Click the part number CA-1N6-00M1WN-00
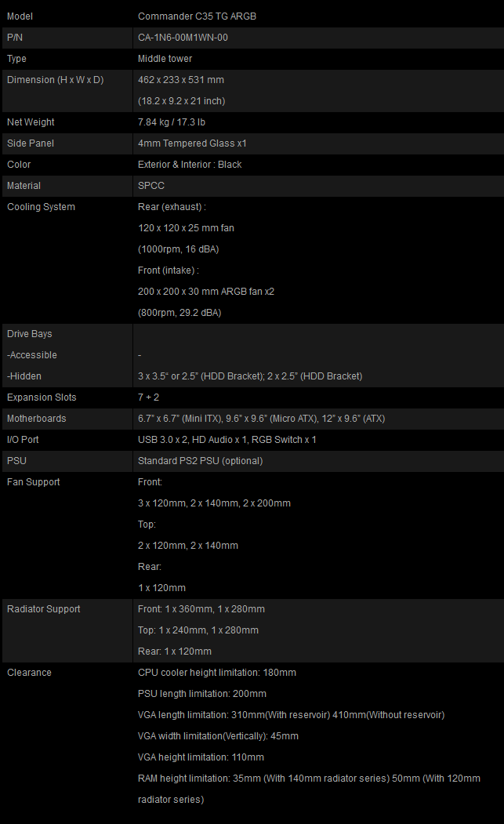Viewport: 504px width, 824px height. pyautogui.click(x=183, y=38)
